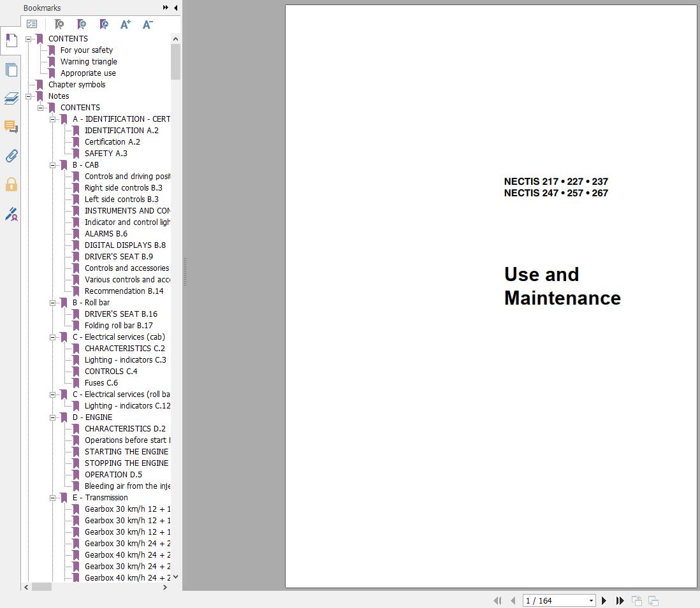Screen dimensions: 700x608
Task: Increase bookmark font size
Action: point(126,24)
